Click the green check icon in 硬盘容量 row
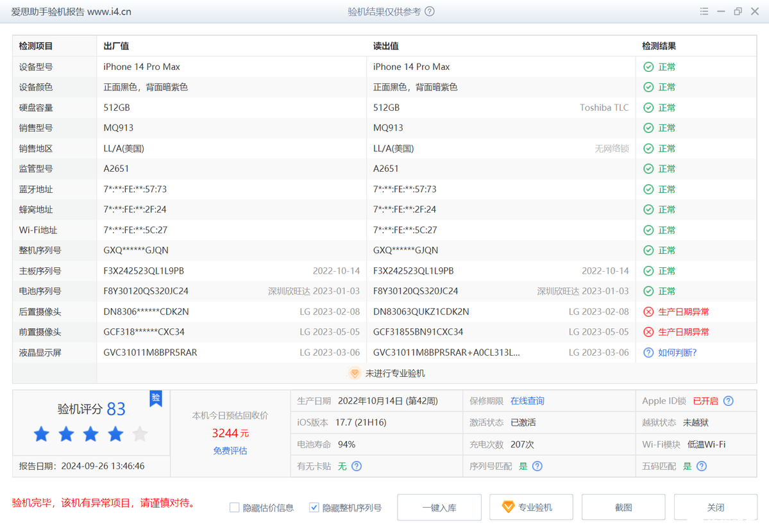 point(648,108)
